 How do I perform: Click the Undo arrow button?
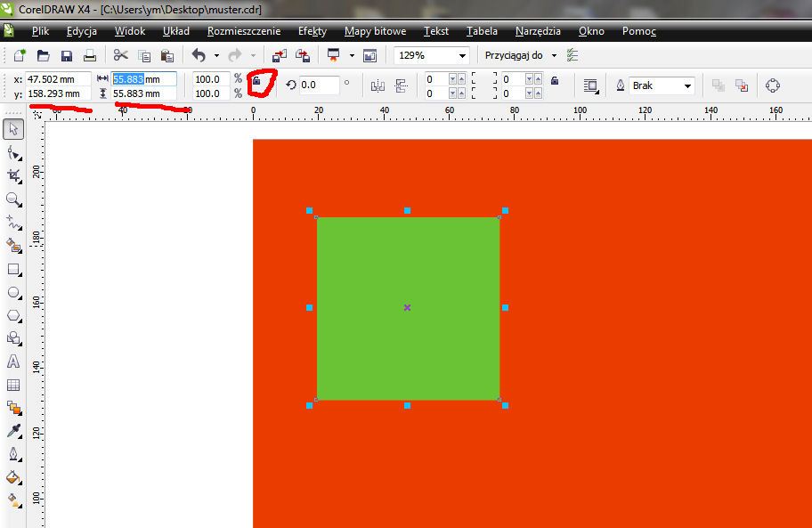click(199, 55)
